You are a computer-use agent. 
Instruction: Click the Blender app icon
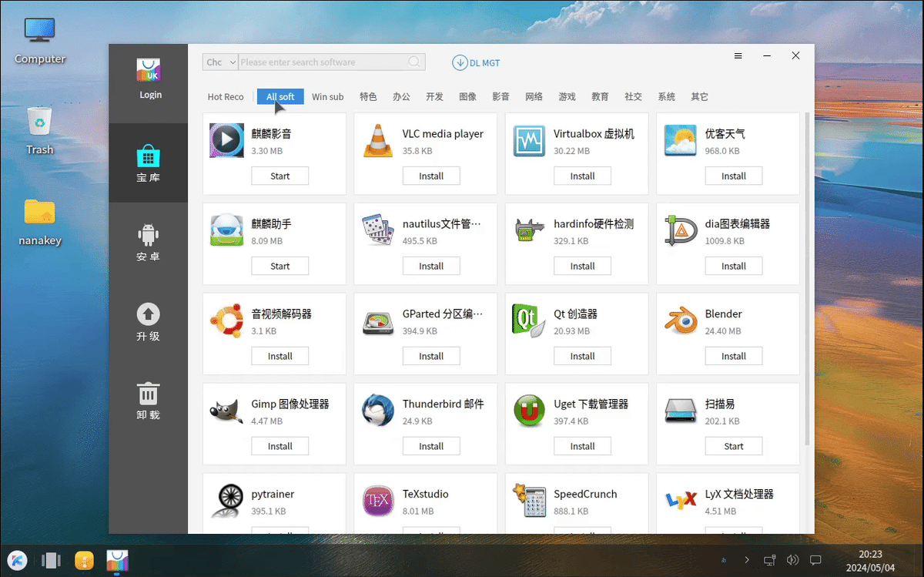click(x=681, y=320)
